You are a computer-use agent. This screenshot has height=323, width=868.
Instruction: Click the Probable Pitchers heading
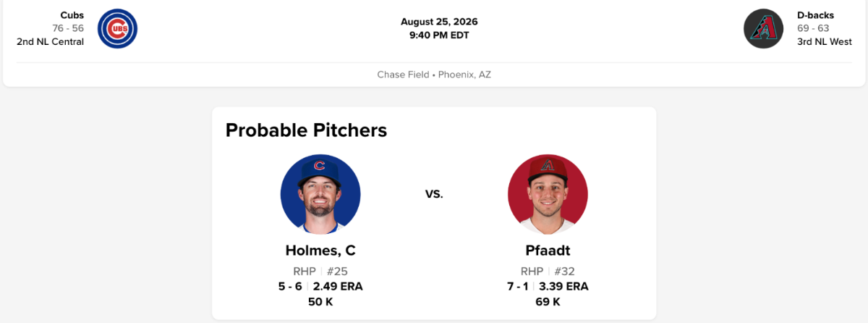point(307,130)
